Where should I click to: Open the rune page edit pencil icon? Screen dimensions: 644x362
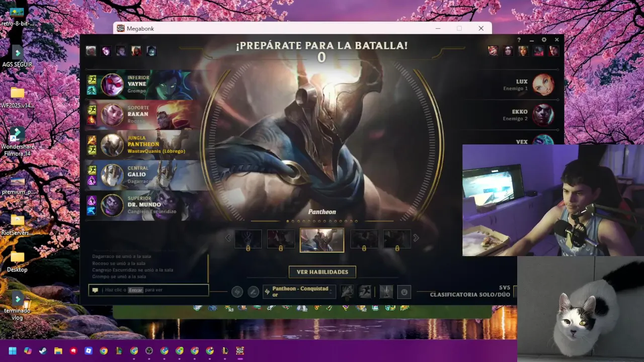point(254,292)
